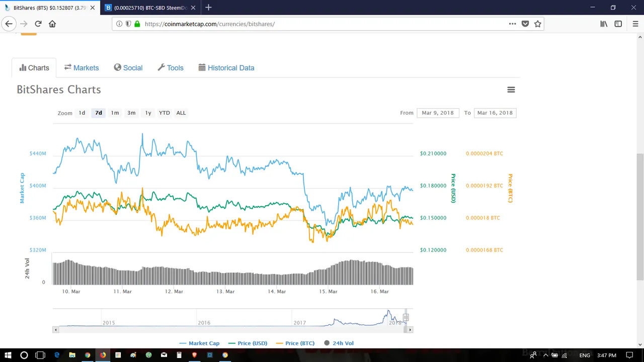Set chart zoom to ALL
644x362 pixels.
(x=181, y=113)
